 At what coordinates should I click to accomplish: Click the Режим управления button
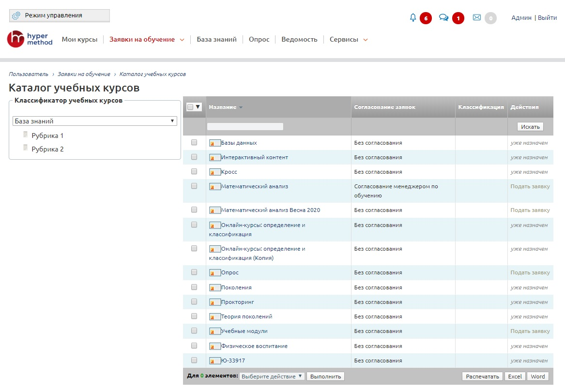click(60, 15)
